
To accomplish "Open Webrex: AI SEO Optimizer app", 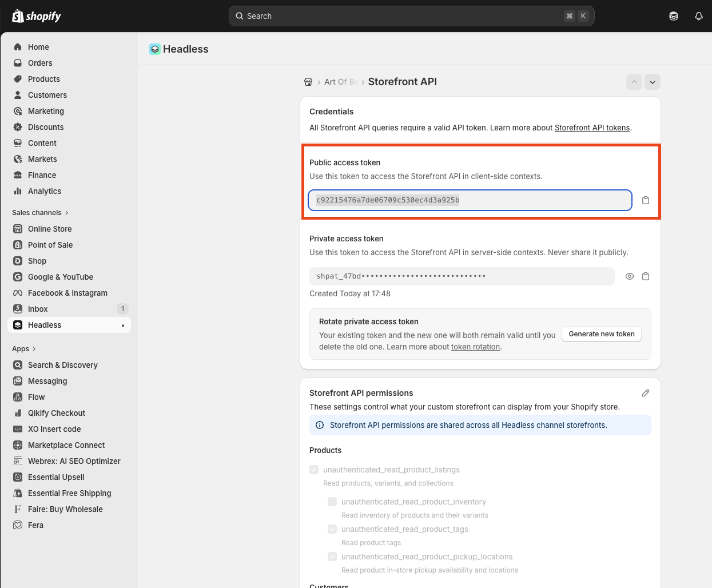I will tap(69, 461).
